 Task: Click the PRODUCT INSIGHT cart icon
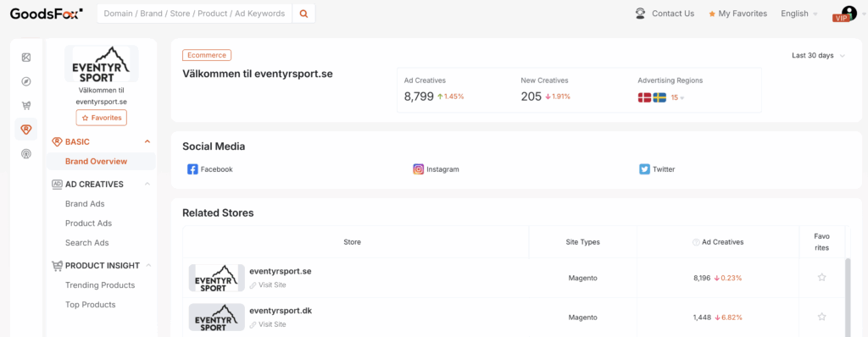coord(57,266)
